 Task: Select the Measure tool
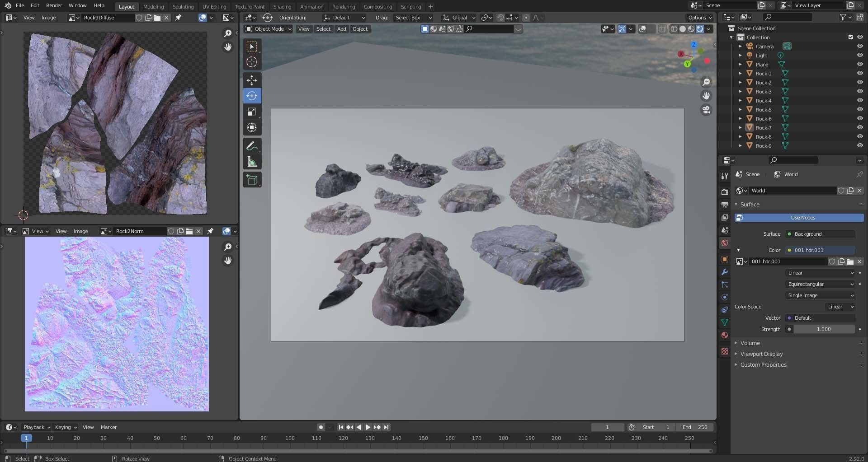252,162
